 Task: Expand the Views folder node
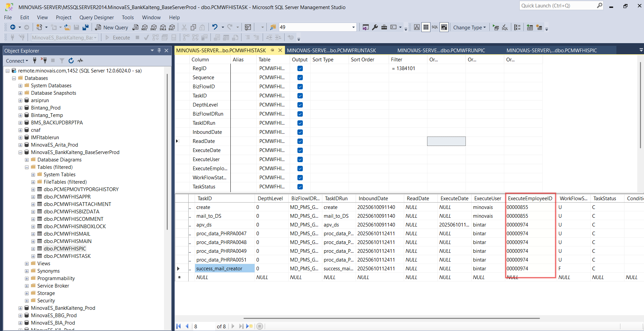coord(27,264)
